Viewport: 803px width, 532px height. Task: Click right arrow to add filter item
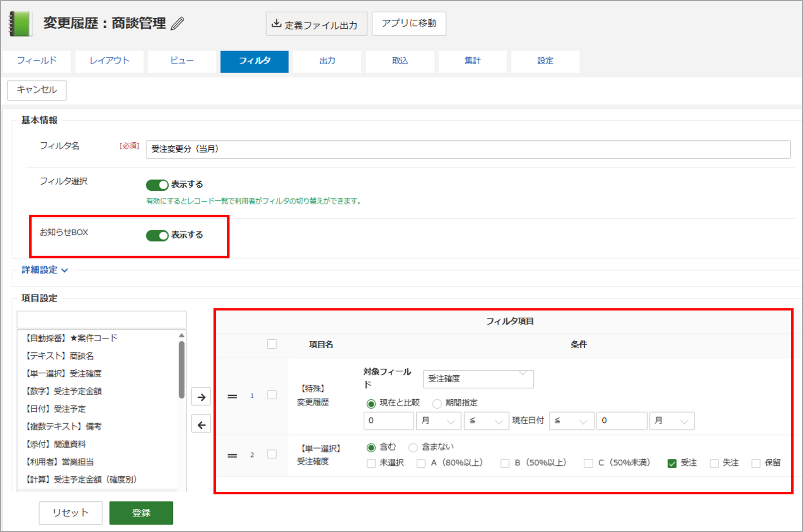click(x=201, y=397)
